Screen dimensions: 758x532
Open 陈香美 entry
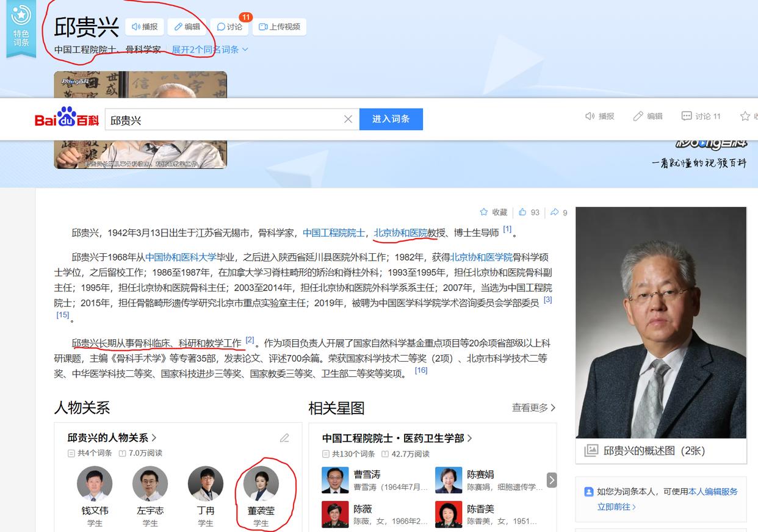pos(488,514)
